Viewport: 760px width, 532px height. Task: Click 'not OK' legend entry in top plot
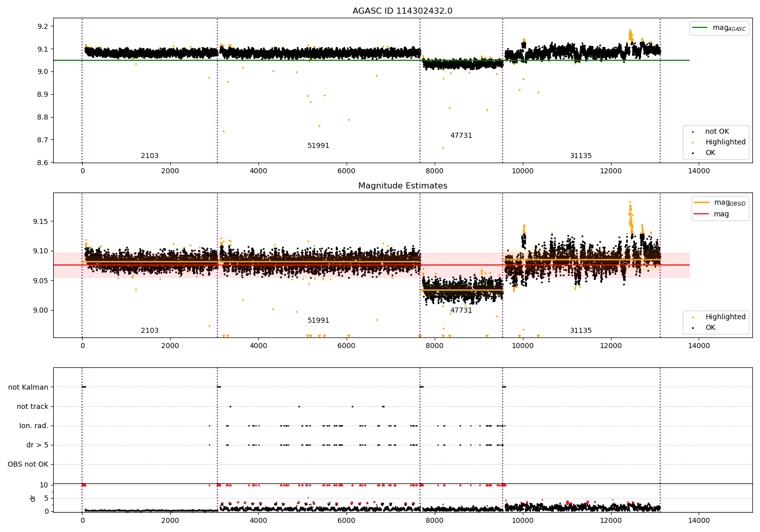[717, 132]
